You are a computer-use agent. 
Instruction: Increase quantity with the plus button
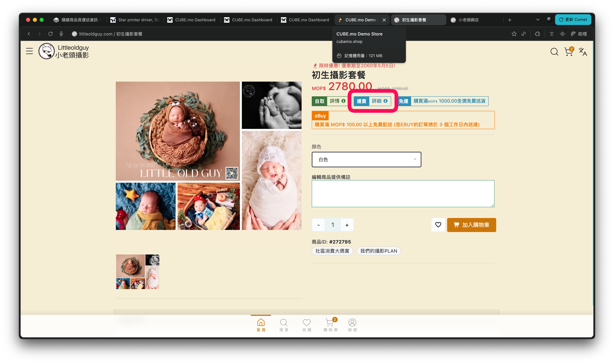pos(347,225)
